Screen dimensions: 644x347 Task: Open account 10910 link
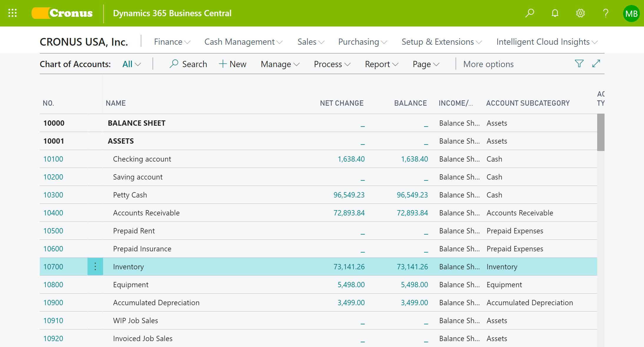point(53,321)
